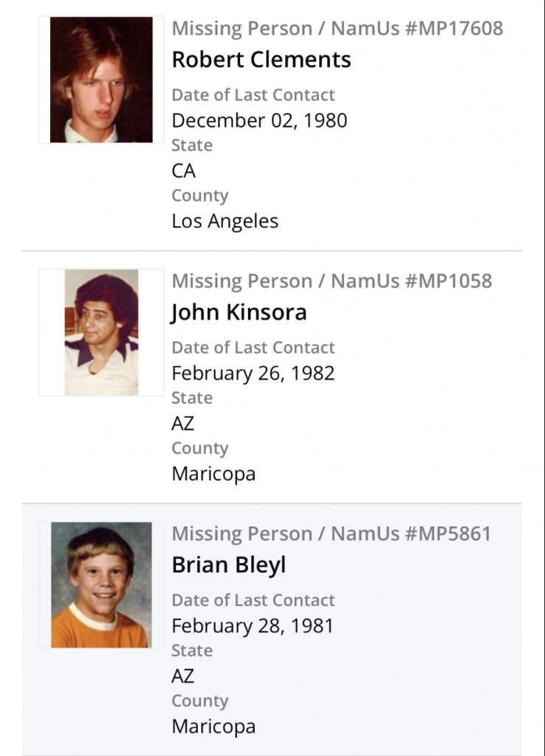Click Maricopa county in Brian Bleyl's record
The image size is (545, 756).
[x=213, y=726]
